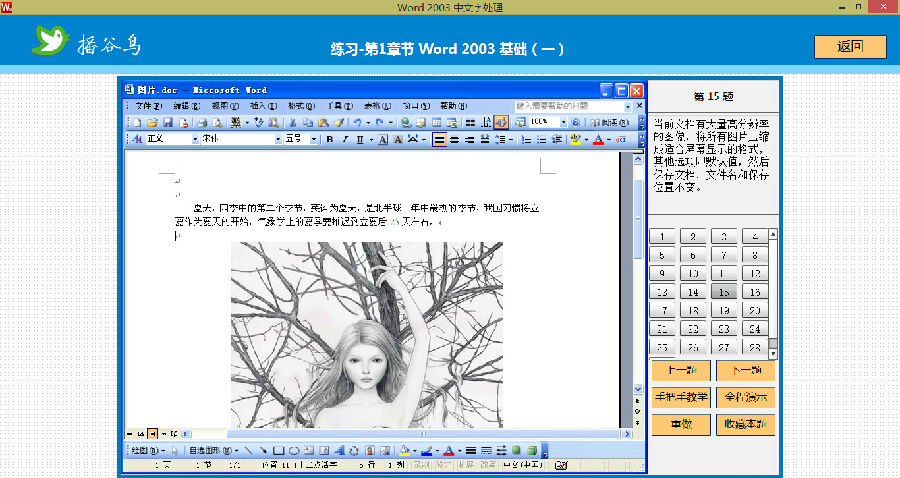Click the Line drawing tool
900x478 pixels.
point(249,450)
